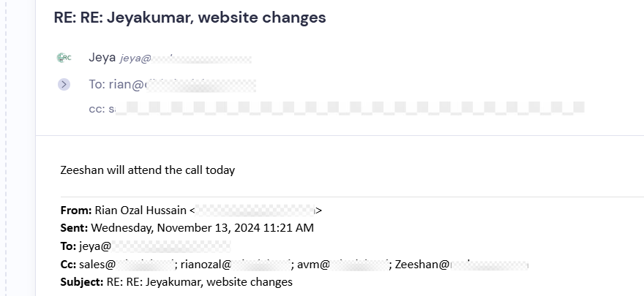
Task: Click the RC sender avatar icon
Action: point(64,58)
